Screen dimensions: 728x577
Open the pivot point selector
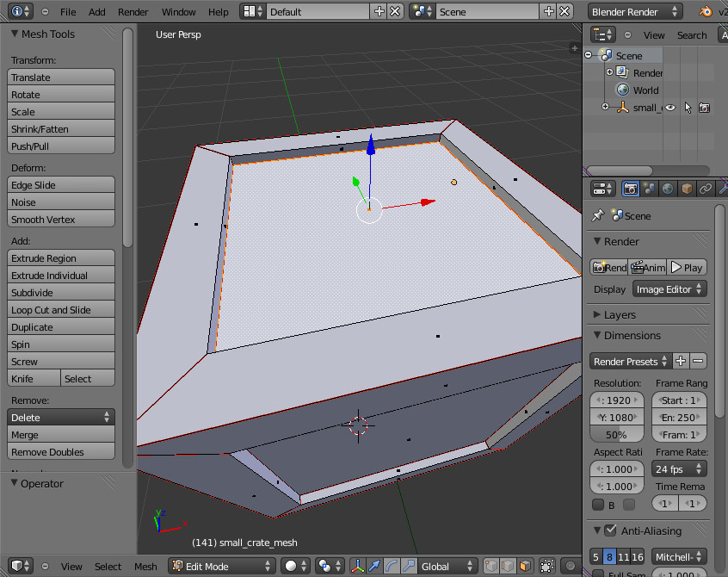click(x=329, y=566)
